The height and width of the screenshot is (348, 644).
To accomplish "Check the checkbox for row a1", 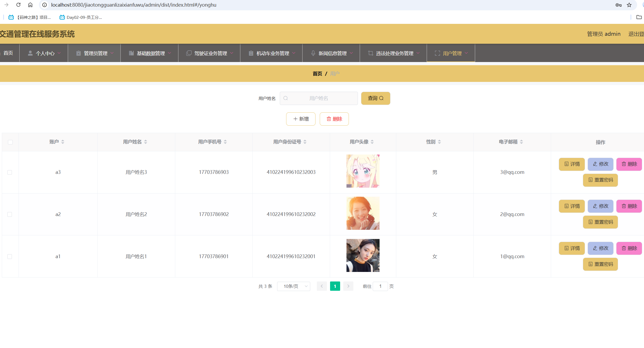I will point(10,257).
